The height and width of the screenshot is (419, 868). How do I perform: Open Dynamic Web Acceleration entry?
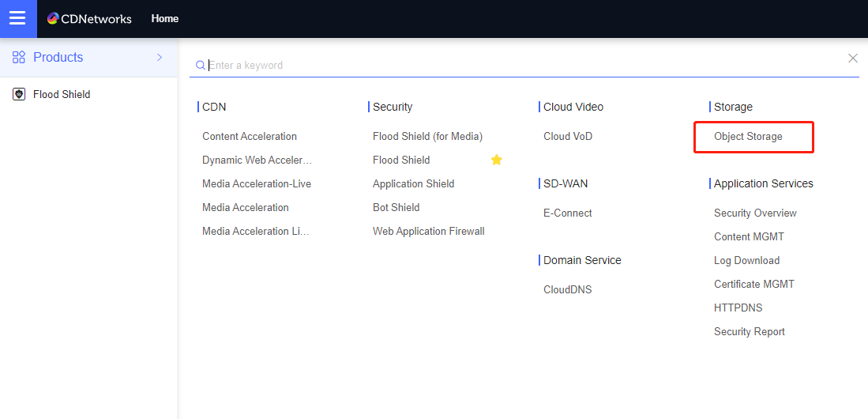[257, 160]
